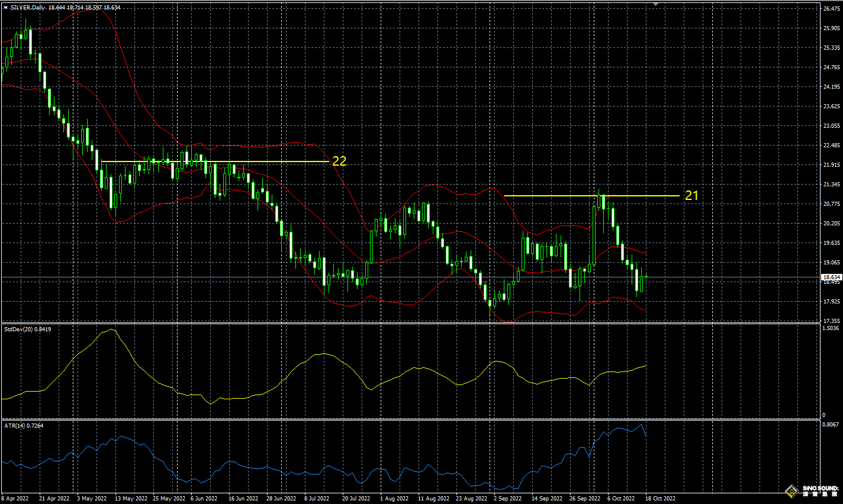
Task: Click the Sino Sound diamond logo
Action: 791,490
